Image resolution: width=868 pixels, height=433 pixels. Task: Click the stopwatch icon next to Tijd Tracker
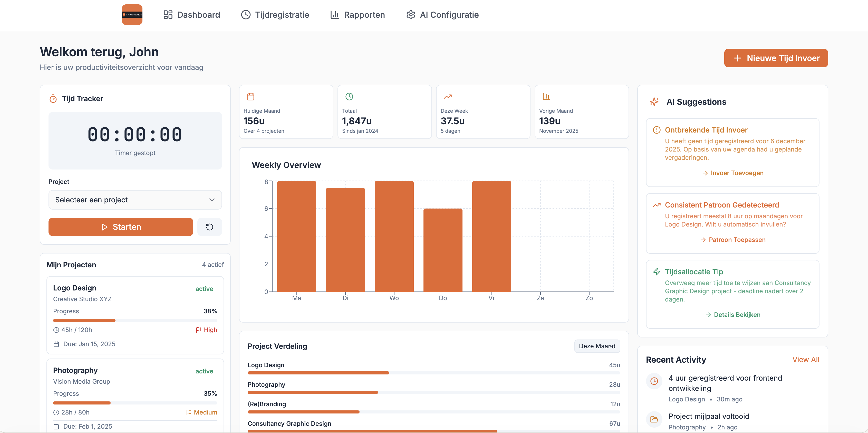pyautogui.click(x=53, y=99)
